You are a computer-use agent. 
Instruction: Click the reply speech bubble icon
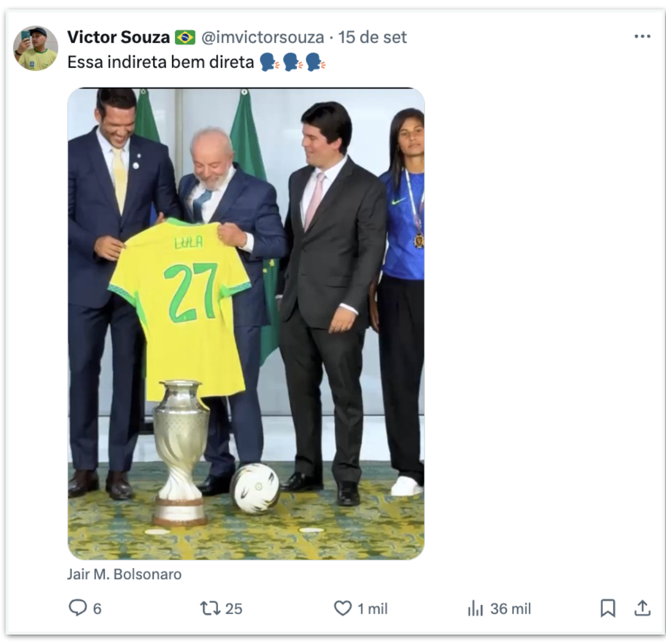pos(77,607)
